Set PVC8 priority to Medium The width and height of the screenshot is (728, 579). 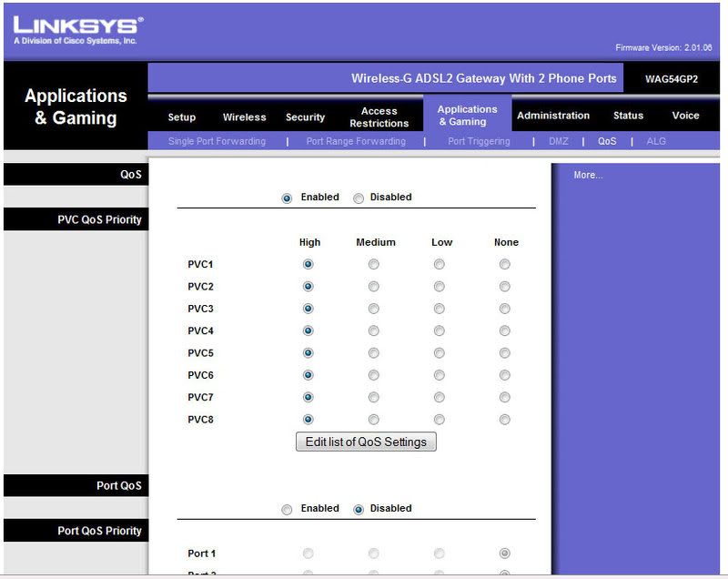coord(373,420)
